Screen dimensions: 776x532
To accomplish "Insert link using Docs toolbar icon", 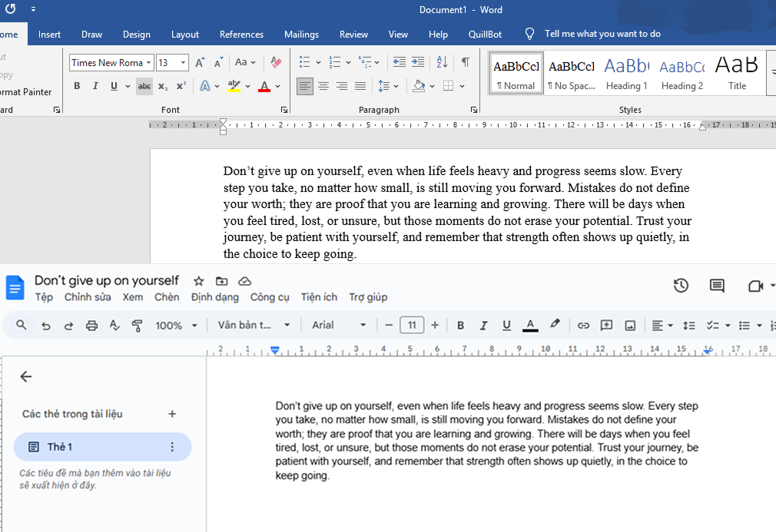I will coord(583,325).
